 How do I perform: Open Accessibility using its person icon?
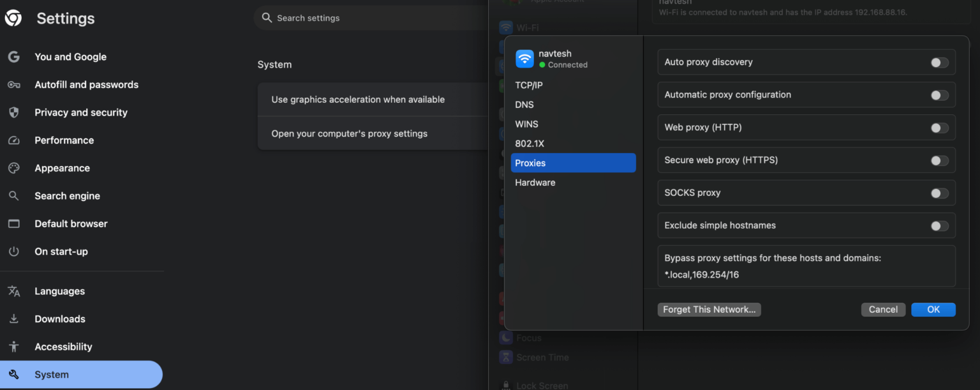pos(14,347)
